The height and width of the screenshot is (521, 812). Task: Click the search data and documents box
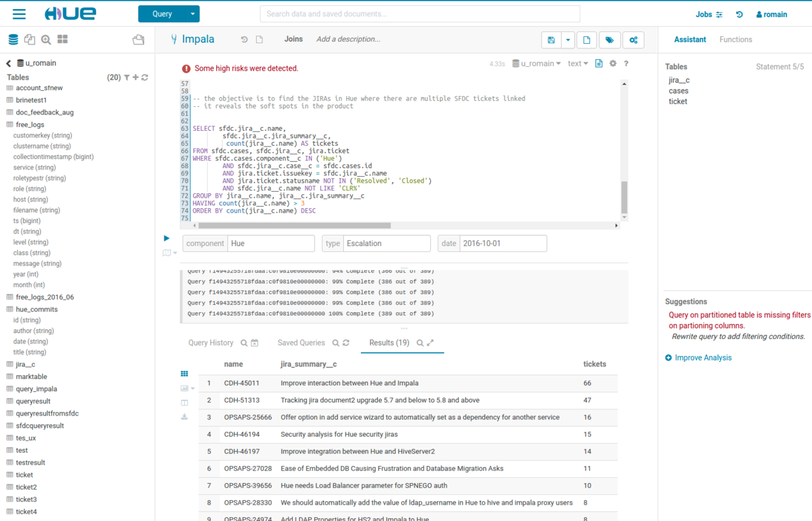(420, 14)
